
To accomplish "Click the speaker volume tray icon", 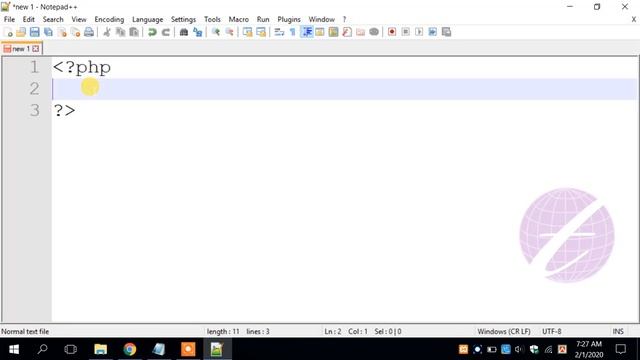I will (x=519, y=349).
